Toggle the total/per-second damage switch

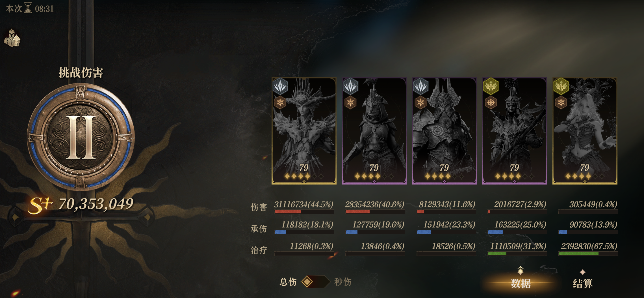(x=315, y=282)
